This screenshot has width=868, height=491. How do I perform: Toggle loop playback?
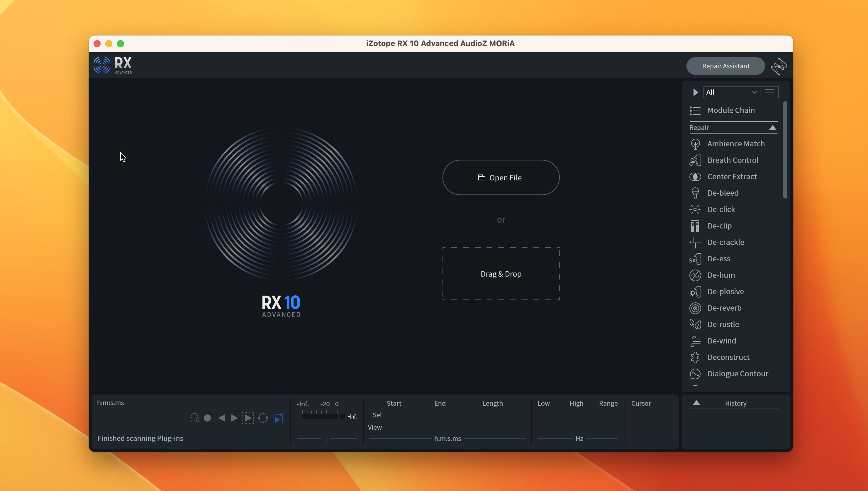point(262,418)
